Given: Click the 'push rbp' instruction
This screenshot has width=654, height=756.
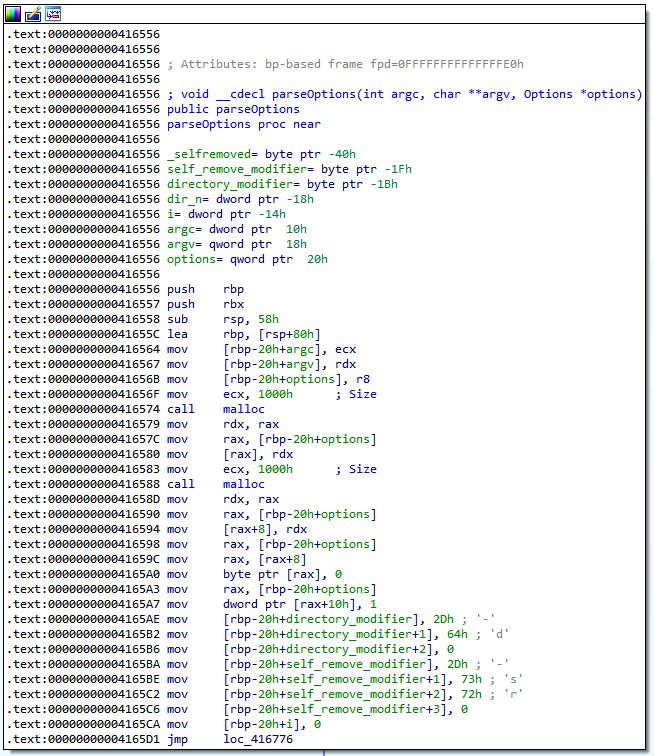Looking at the screenshot, I should (205, 289).
